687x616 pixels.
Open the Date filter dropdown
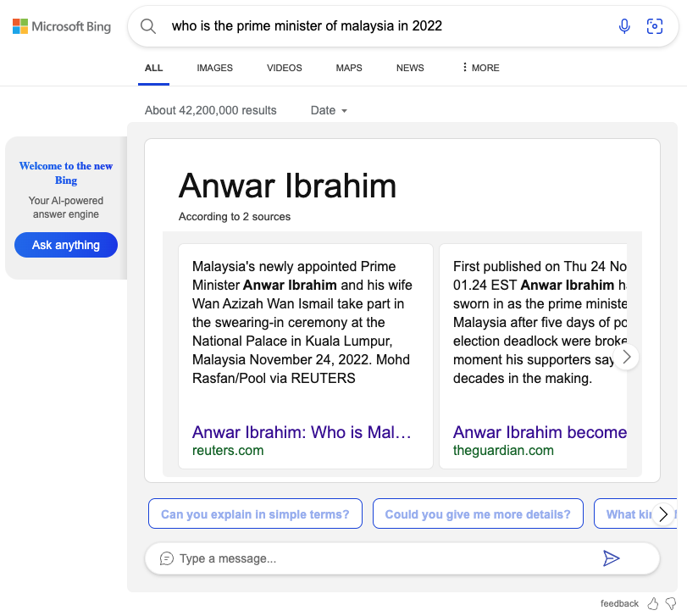pyautogui.click(x=329, y=110)
